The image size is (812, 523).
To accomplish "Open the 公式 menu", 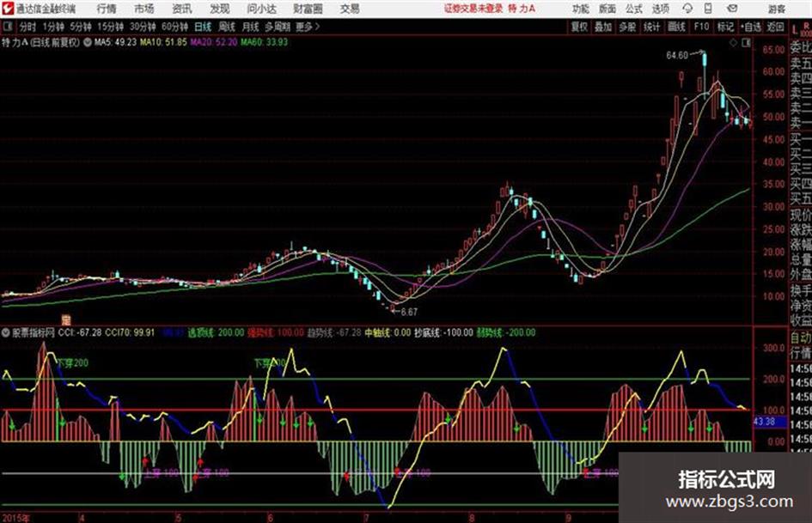I will tap(634, 9).
